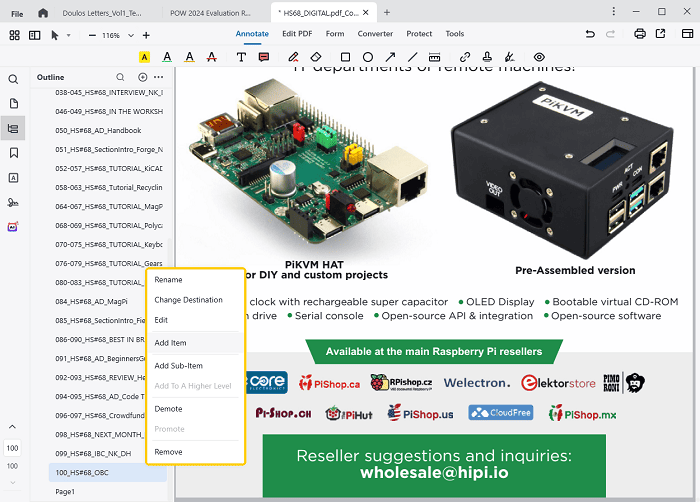Open the File menu
Image resolution: width=700 pixels, height=502 pixels.
(17, 14)
